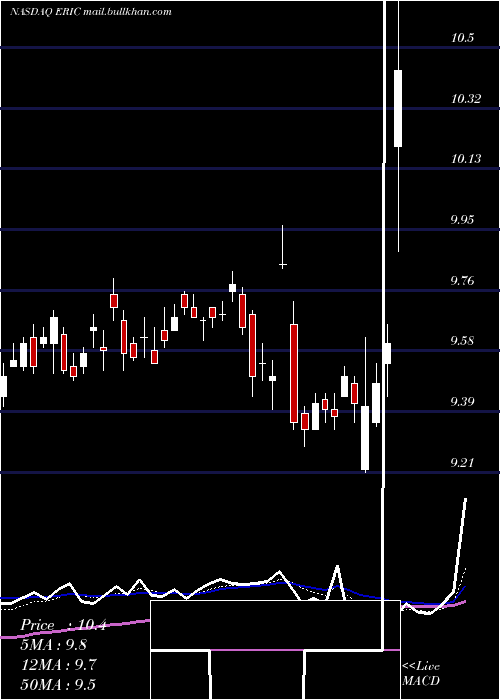Screen dimensions: 500x700
Task: Click the 9.39 price axis label
Action: (x=464, y=402)
